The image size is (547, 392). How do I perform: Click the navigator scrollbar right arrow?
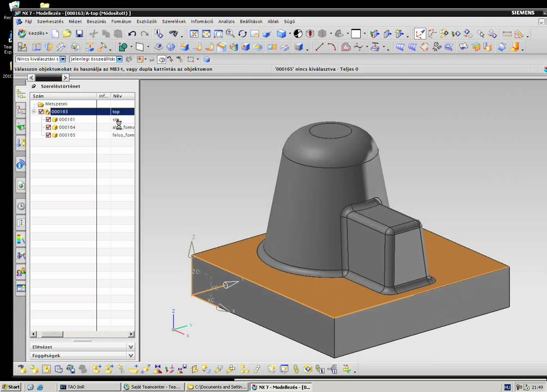(x=131, y=334)
